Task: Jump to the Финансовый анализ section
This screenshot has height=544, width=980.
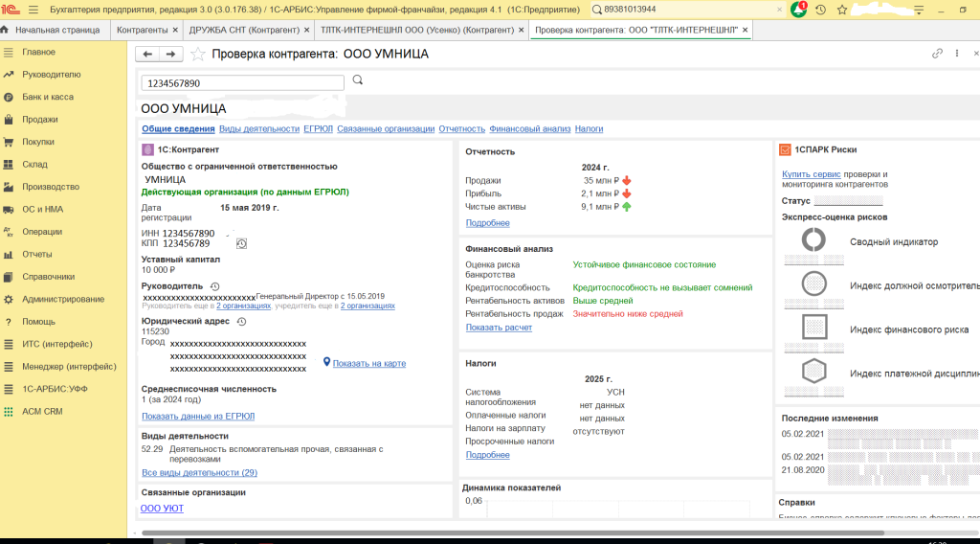Action: pos(529,128)
